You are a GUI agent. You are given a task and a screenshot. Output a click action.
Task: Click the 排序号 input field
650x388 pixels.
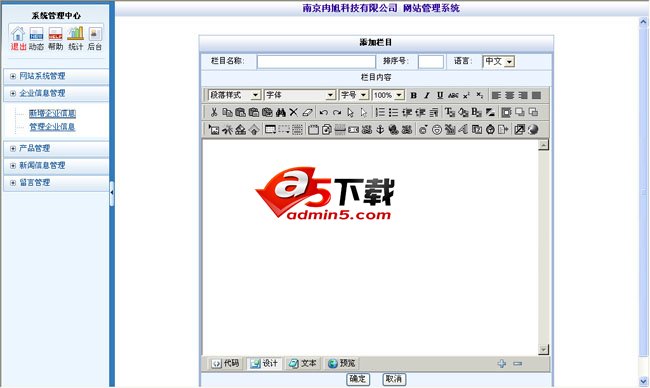point(431,62)
